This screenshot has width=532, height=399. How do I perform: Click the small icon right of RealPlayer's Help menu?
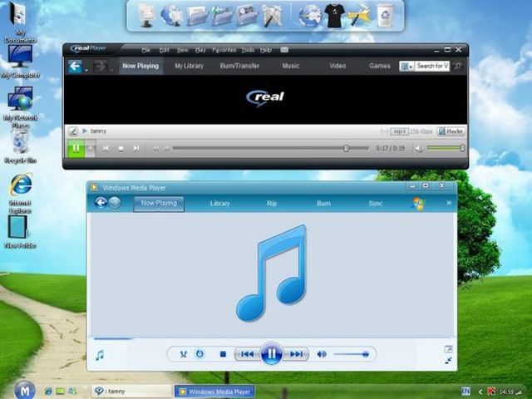(284, 50)
